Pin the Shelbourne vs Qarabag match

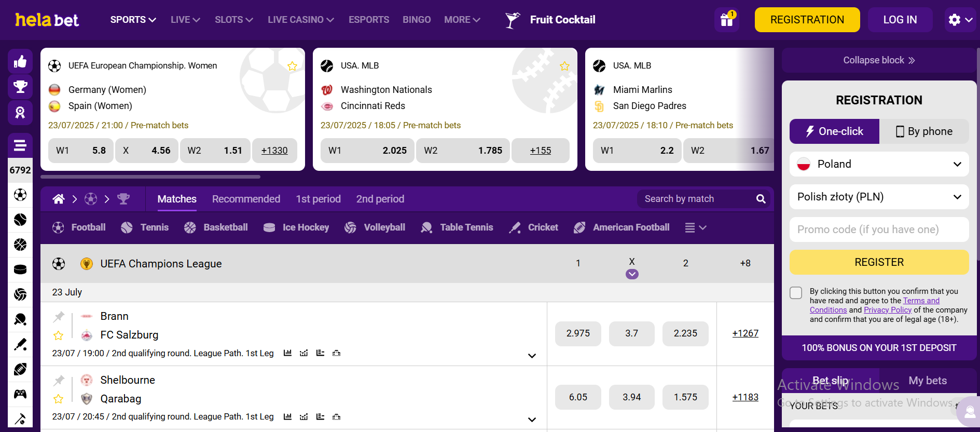(x=59, y=380)
